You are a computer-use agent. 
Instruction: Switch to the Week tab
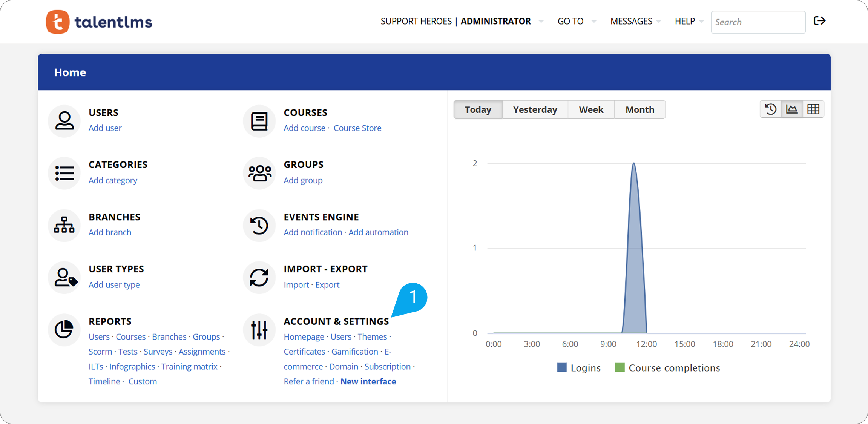point(591,110)
